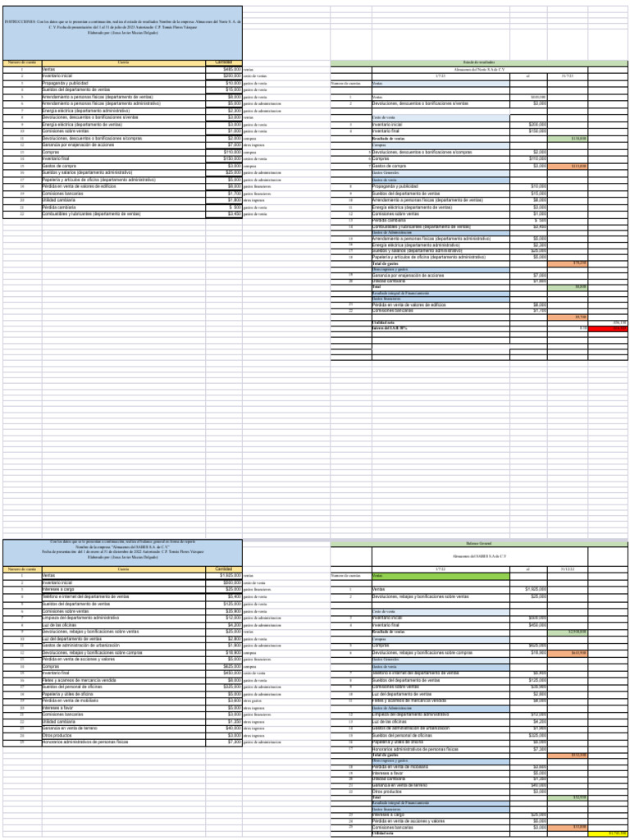Click "Numero de cuenta" header of the SABER list

22,569
